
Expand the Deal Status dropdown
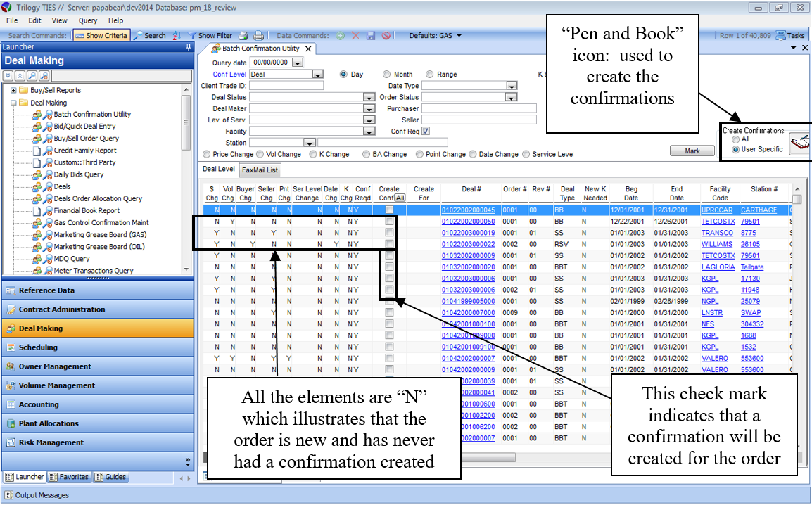(x=369, y=97)
